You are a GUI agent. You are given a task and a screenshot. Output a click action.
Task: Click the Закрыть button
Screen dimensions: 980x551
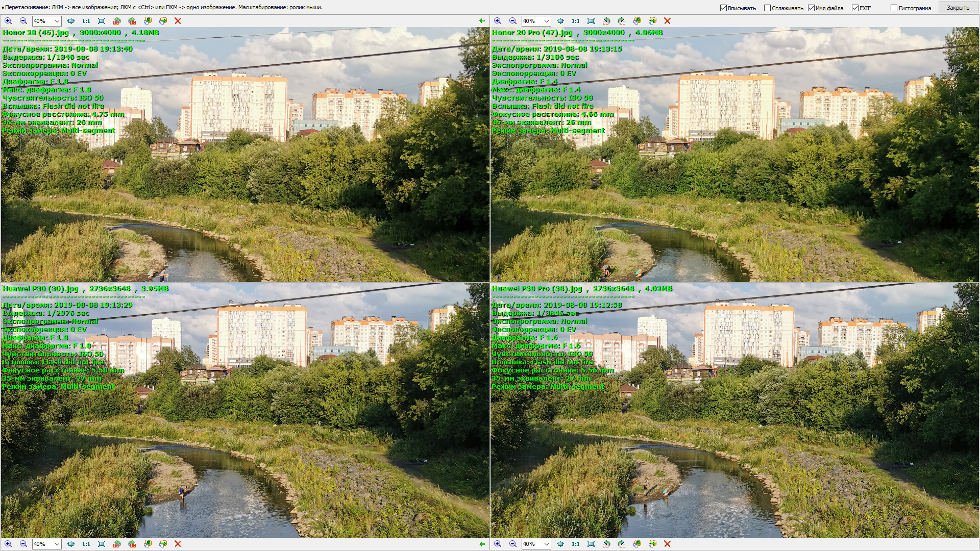[x=958, y=8]
